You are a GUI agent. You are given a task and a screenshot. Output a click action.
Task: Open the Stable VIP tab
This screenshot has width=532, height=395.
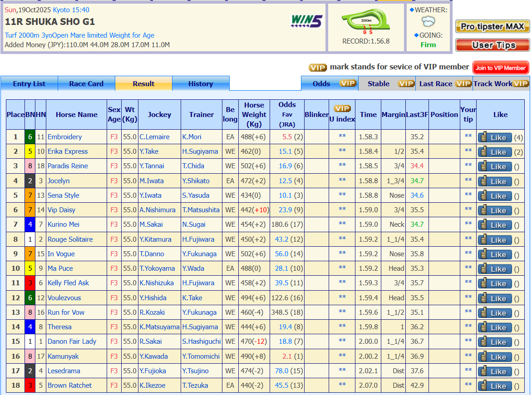[x=387, y=83]
